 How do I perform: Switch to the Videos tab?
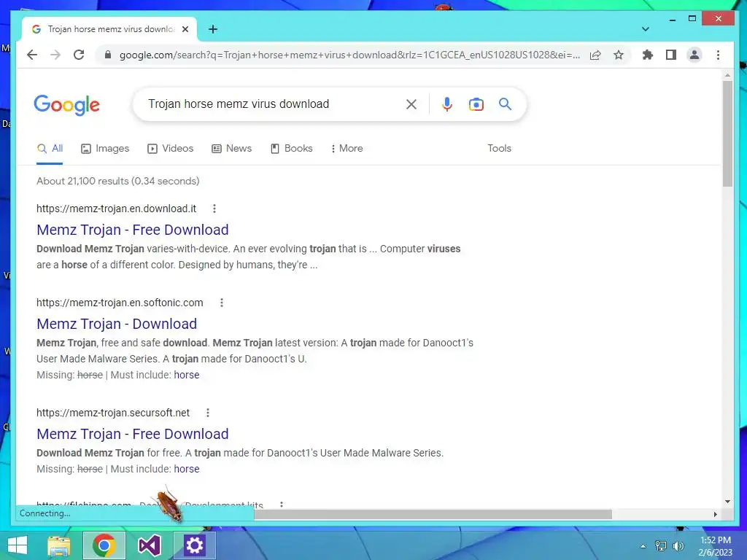171,149
